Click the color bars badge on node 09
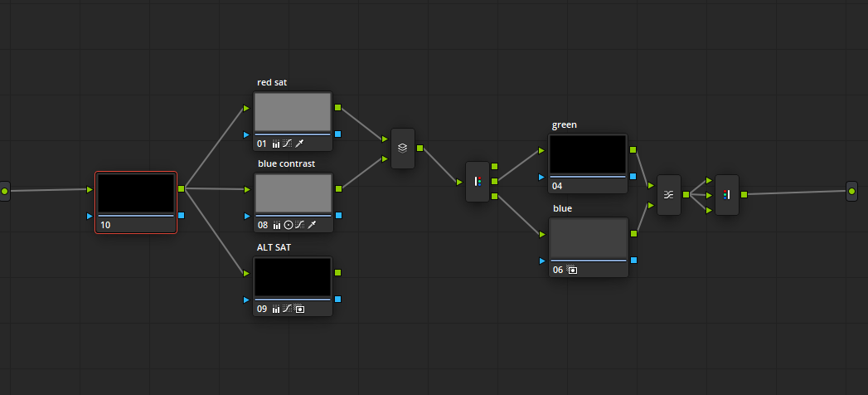Image resolution: width=868 pixels, height=395 pixels. pyautogui.click(x=276, y=310)
